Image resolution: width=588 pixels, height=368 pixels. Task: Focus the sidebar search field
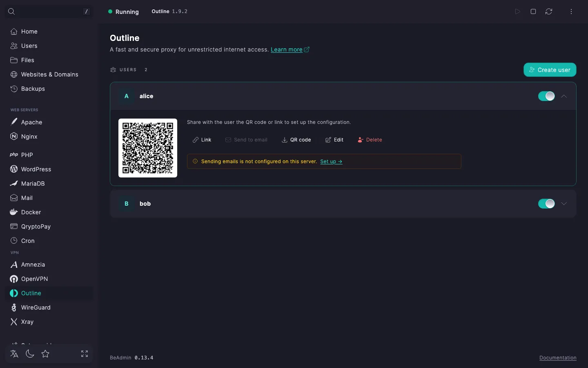[49, 11]
